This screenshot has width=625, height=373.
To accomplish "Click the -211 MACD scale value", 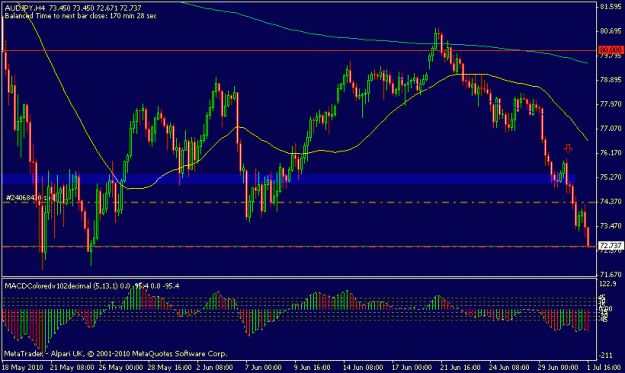I will coord(606,355).
